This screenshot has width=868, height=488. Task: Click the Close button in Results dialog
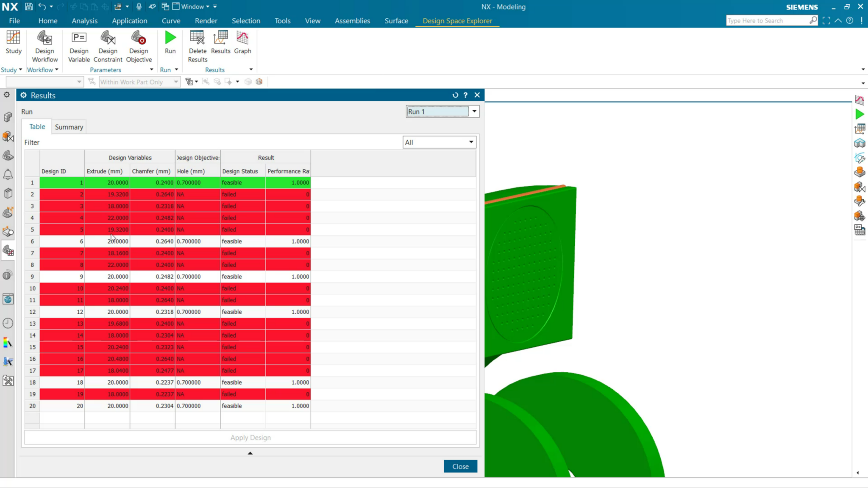[460, 466]
